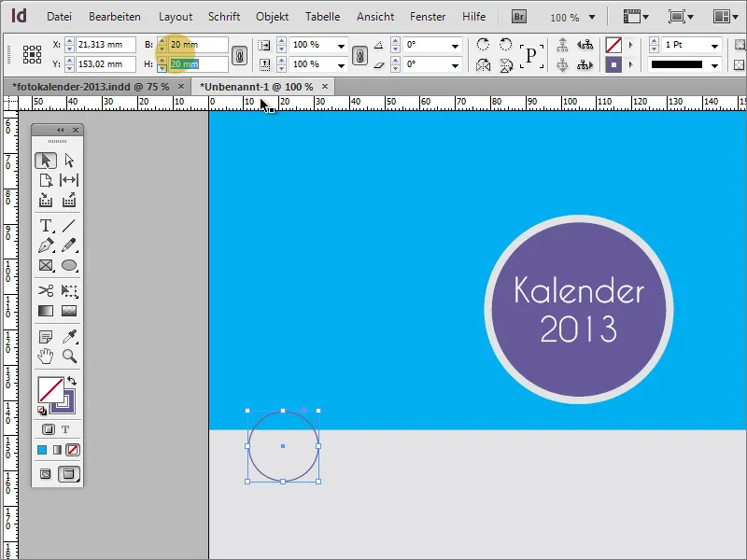This screenshot has width=747, height=560.
Task: Select the Pencil tool
Action: pos(69,245)
